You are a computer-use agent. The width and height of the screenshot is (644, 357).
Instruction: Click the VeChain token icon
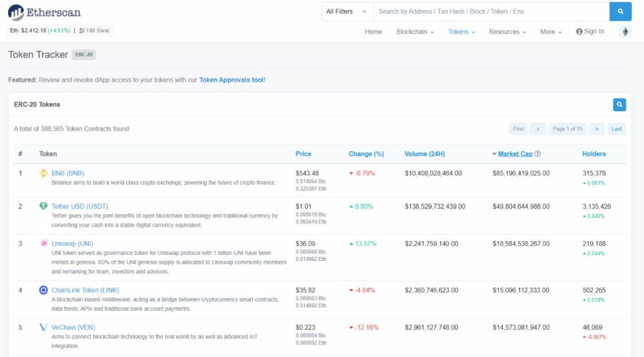point(43,327)
